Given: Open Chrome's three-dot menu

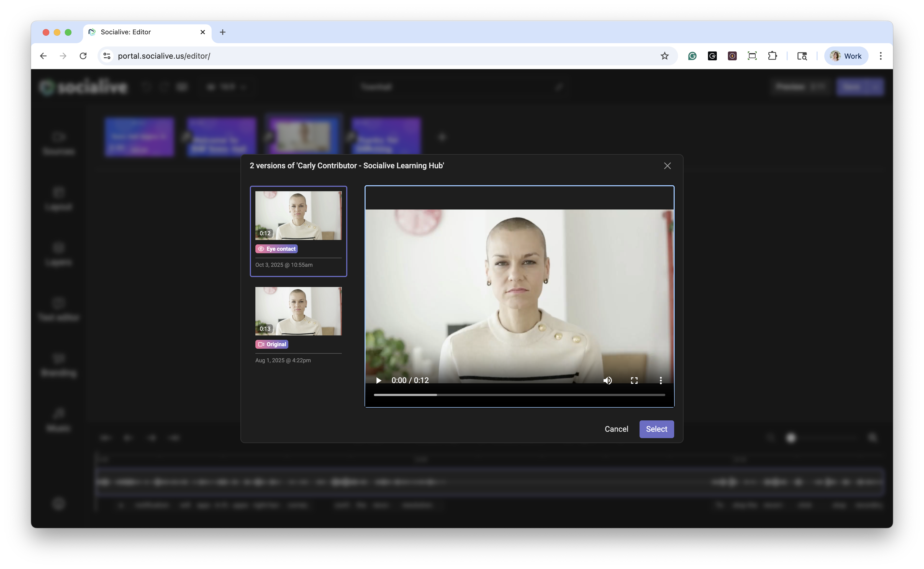Looking at the screenshot, I should tap(880, 56).
